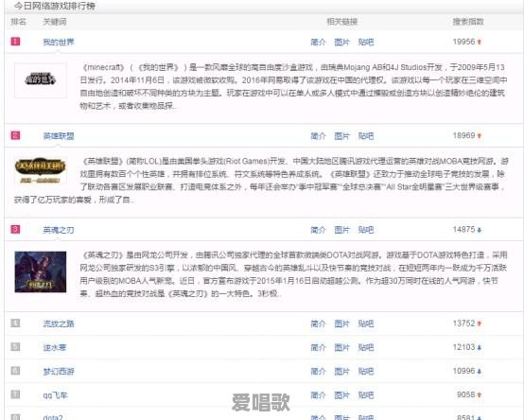Image resolution: width=524 pixels, height=420 pixels.
Task: Click the down arrow beside 12103
Action: pyautogui.click(x=480, y=348)
